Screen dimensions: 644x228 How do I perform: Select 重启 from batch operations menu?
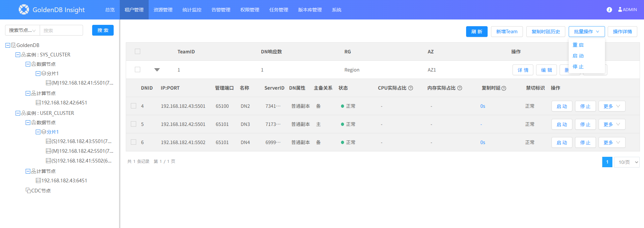click(x=578, y=45)
